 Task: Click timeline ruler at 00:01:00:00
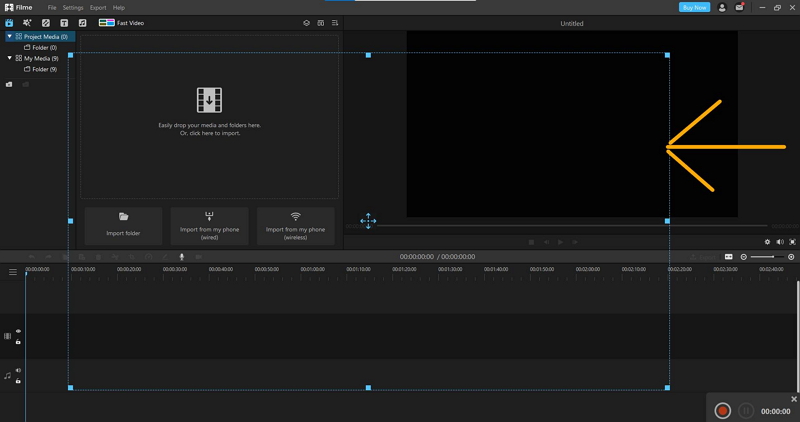[312, 269]
